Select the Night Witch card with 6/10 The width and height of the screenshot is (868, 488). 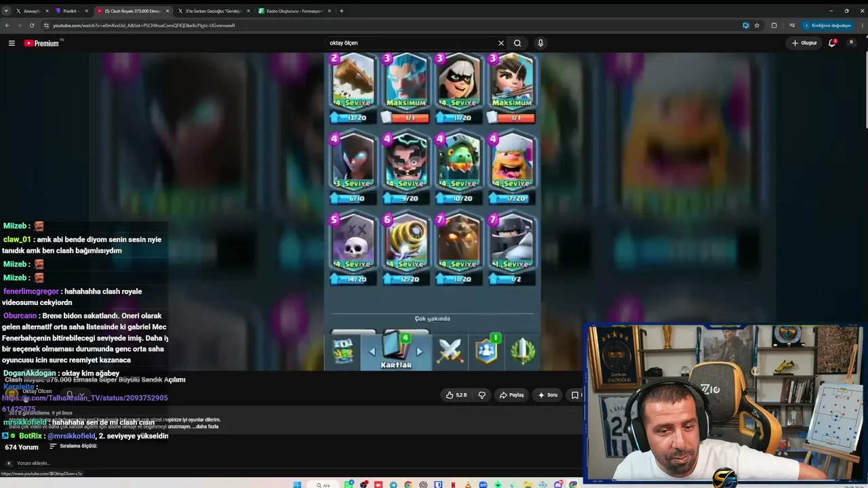click(353, 169)
